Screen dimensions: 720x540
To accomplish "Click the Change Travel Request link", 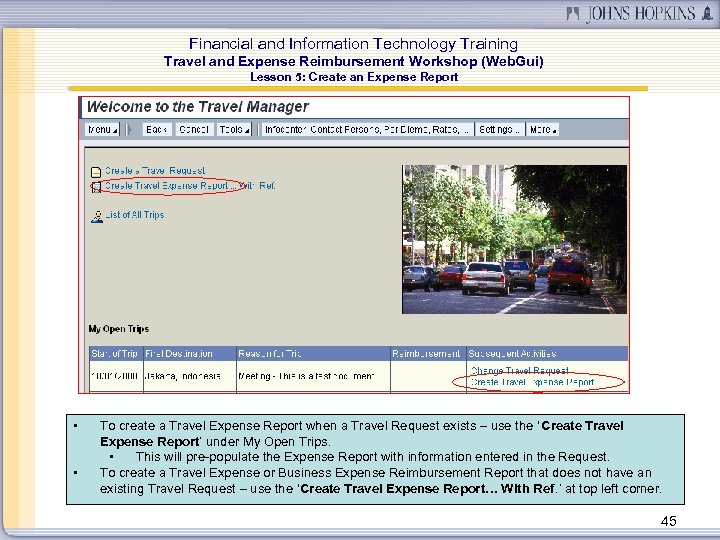I will (x=520, y=371).
